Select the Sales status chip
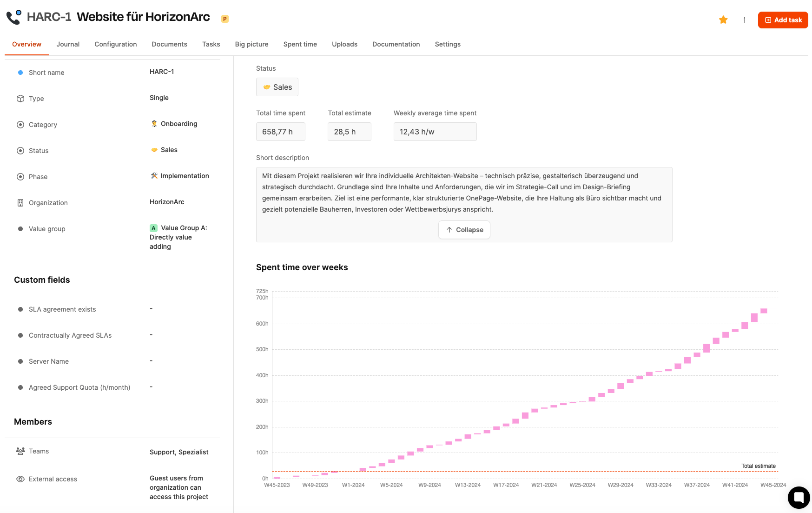Viewport: 812px width, 513px height. tap(277, 87)
